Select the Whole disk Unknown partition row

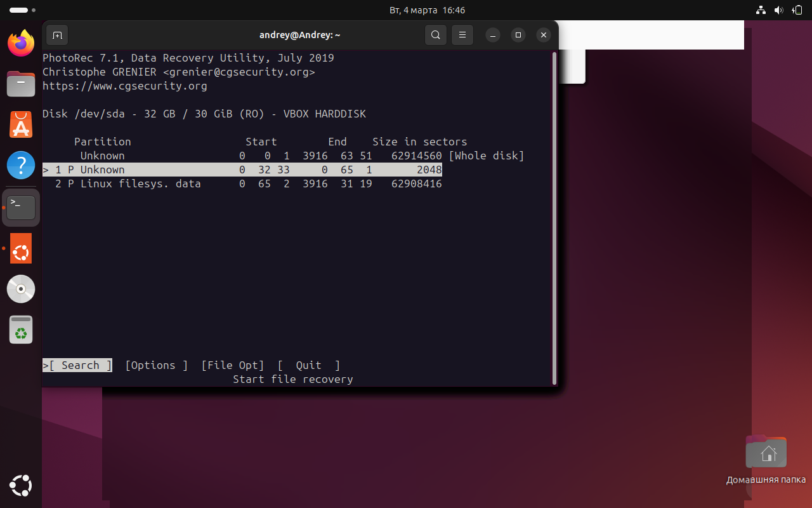tap(284, 156)
